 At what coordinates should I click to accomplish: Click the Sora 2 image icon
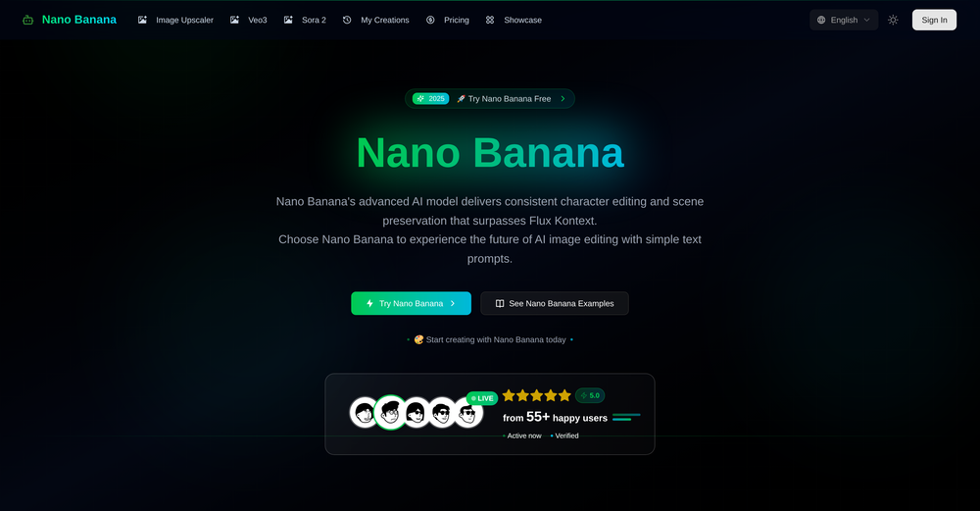(288, 20)
